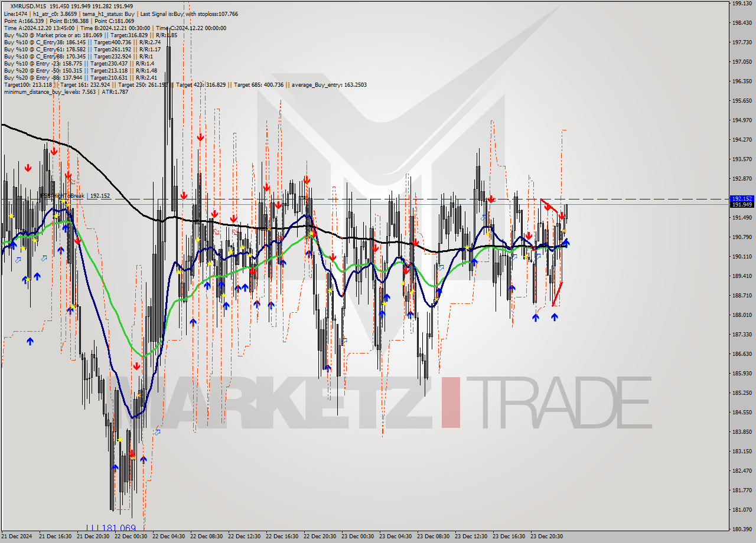Select the '21 Dec 16:30' time axis label

(x=55, y=537)
